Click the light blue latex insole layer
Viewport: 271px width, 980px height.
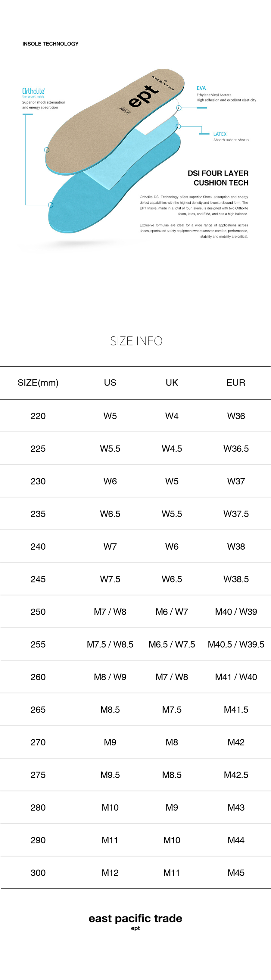114,167
